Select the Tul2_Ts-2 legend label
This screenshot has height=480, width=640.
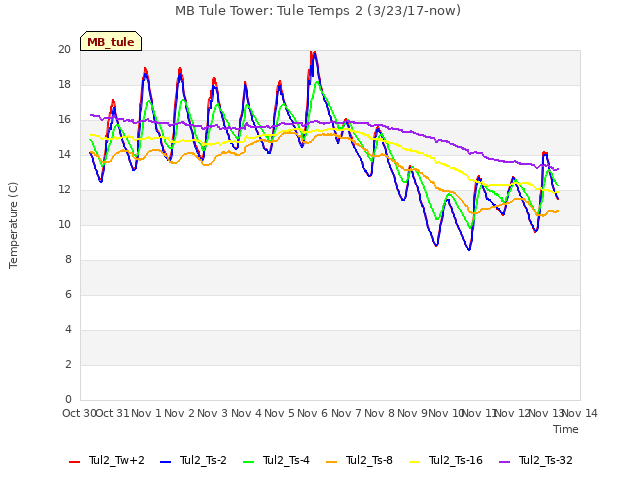203,460
